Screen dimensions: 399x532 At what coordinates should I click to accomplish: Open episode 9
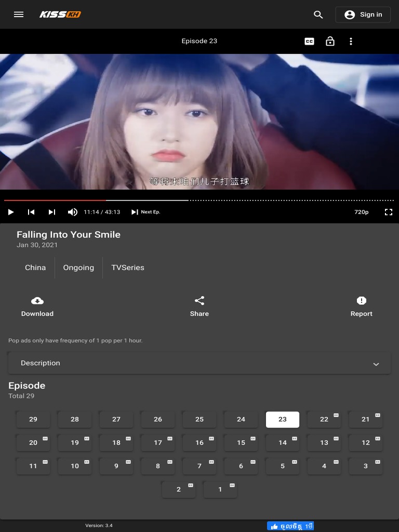[x=116, y=466]
